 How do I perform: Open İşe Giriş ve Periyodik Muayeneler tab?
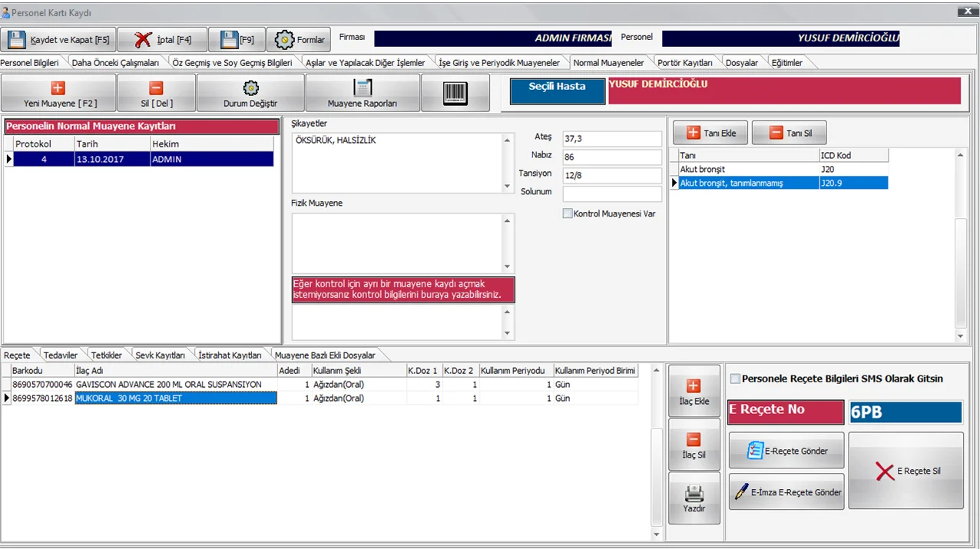499,63
